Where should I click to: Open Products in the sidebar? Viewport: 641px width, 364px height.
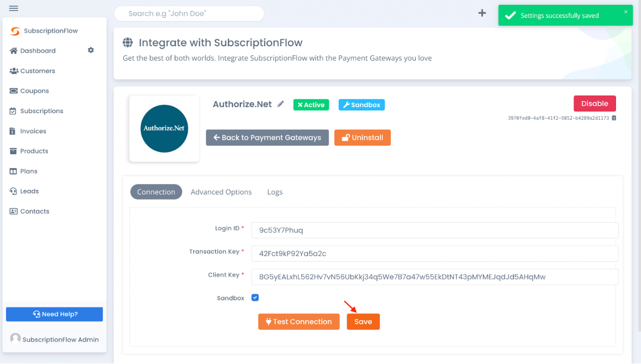34,151
